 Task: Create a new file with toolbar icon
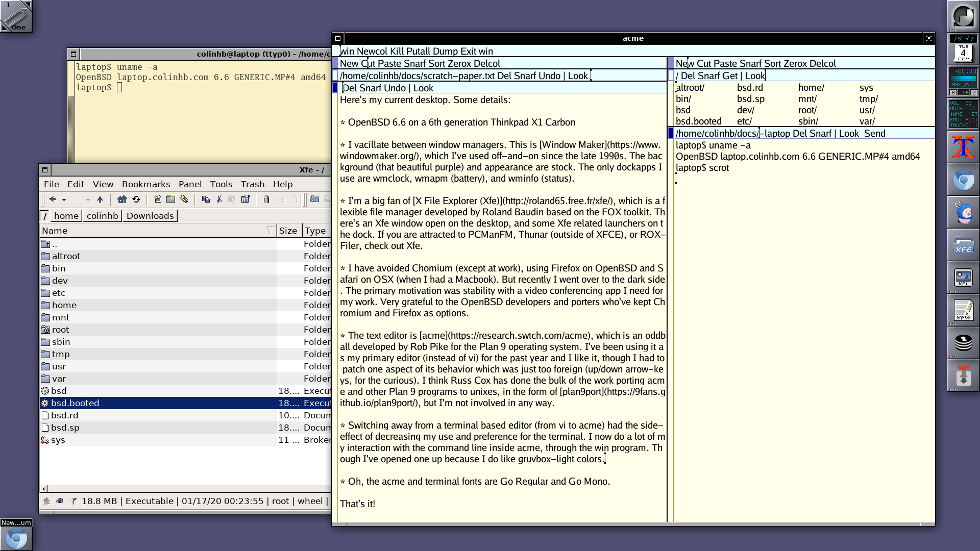(158, 199)
